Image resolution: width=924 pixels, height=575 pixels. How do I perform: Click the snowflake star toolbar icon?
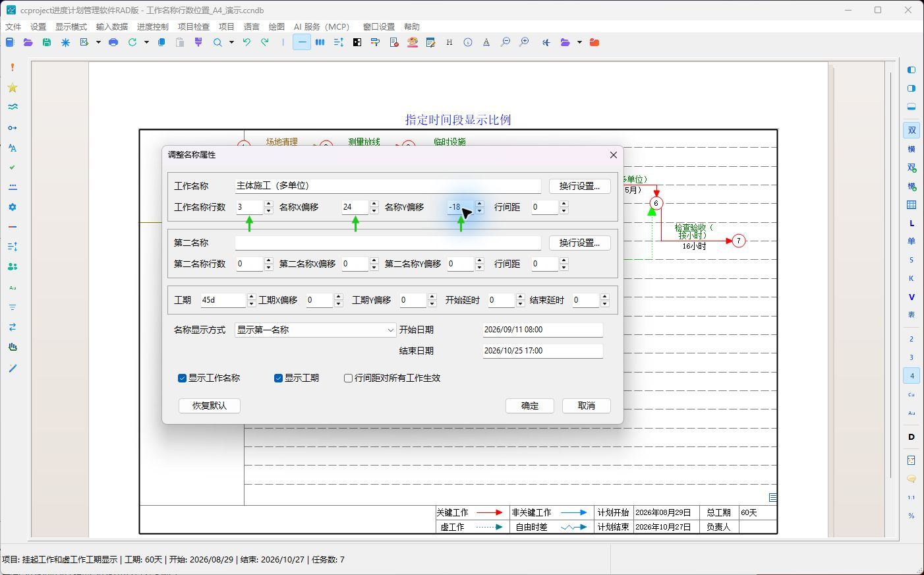tap(65, 42)
